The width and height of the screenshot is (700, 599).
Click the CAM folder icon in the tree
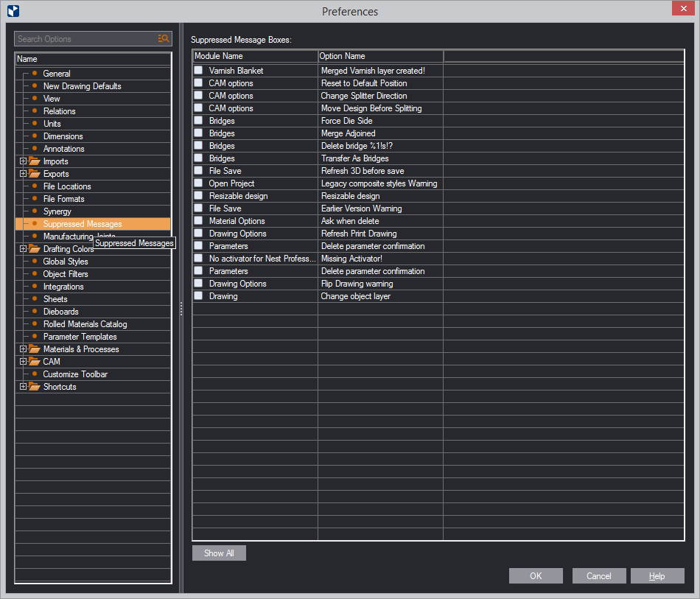[35, 362]
